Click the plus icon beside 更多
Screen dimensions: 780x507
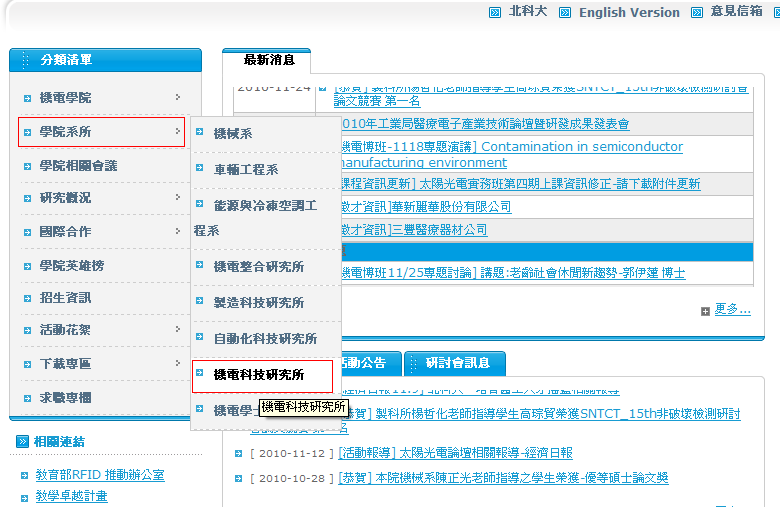click(705, 311)
